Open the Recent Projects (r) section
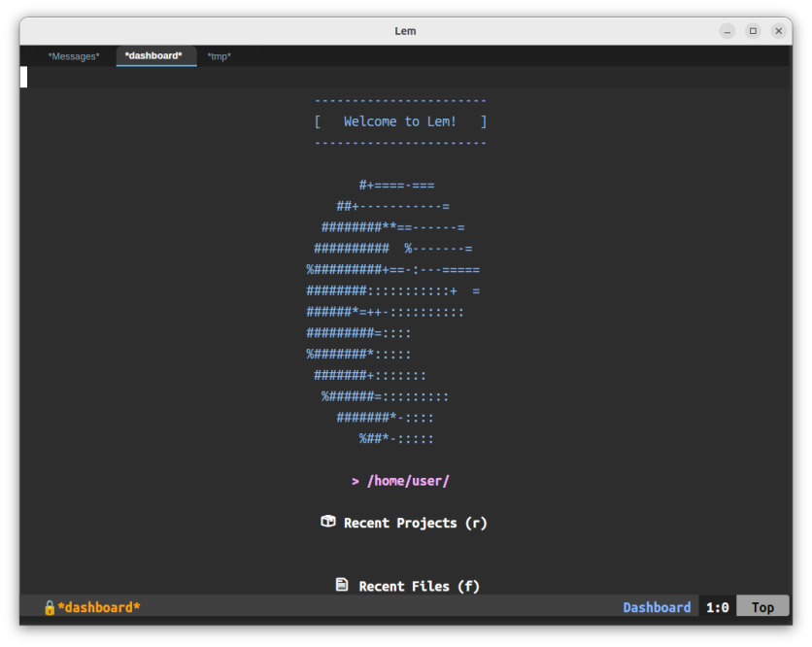This screenshot has width=812, height=647. tap(415, 523)
